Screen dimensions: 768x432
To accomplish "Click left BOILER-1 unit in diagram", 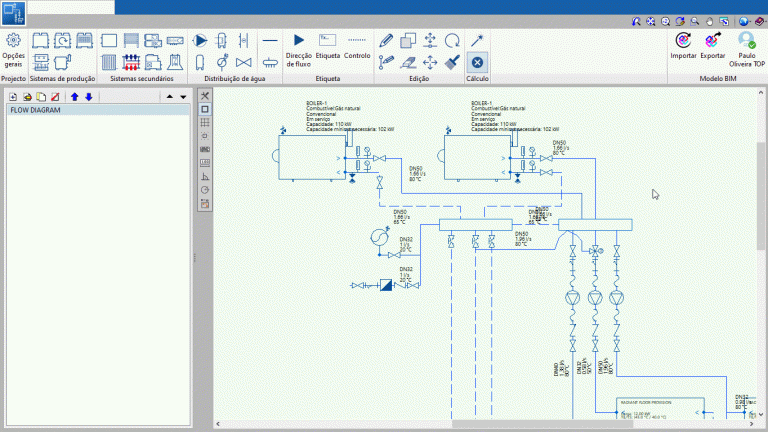I will coord(312,158).
